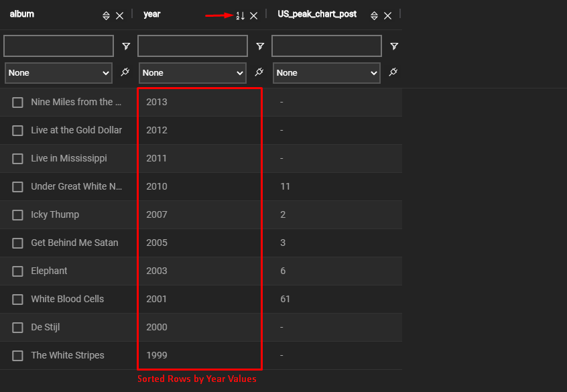Click the filter funnel icon for album
Screen dimensions: 567x392
(x=126, y=46)
